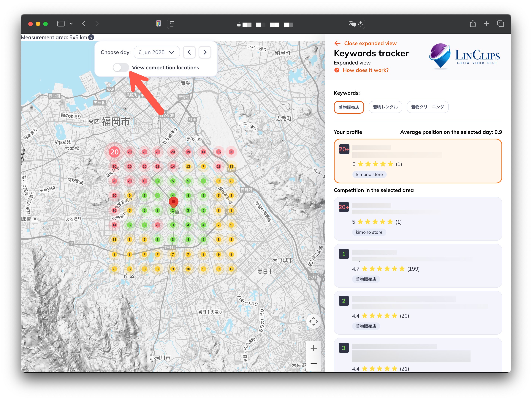Go to next day arrow button
532x400 pixels.
(x=205, y=52)
